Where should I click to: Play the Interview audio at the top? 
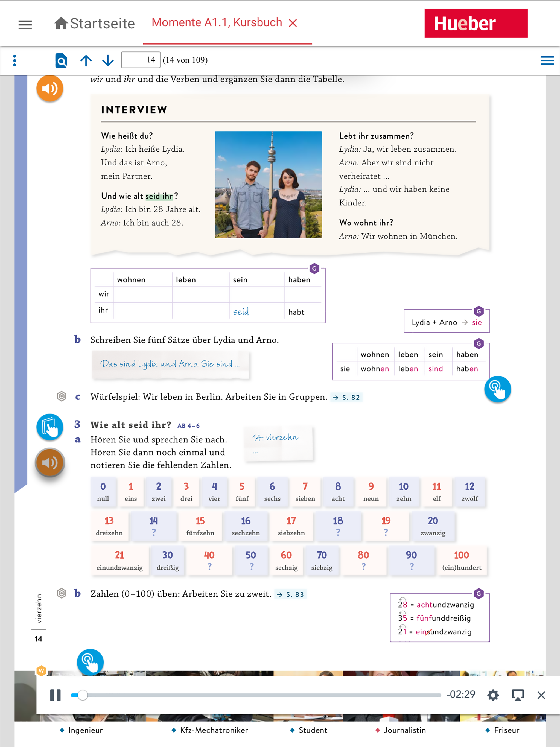(x=50, y=88)
